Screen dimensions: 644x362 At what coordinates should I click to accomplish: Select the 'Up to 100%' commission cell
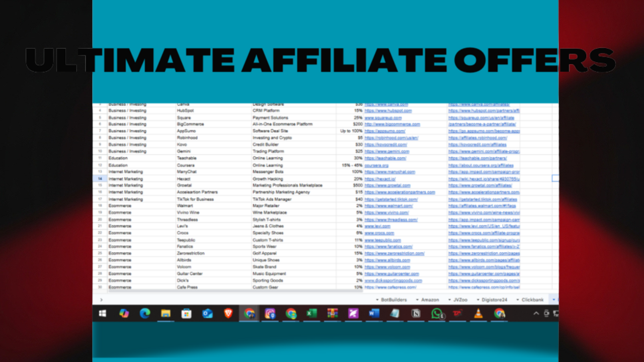click(x=351, y=131)
